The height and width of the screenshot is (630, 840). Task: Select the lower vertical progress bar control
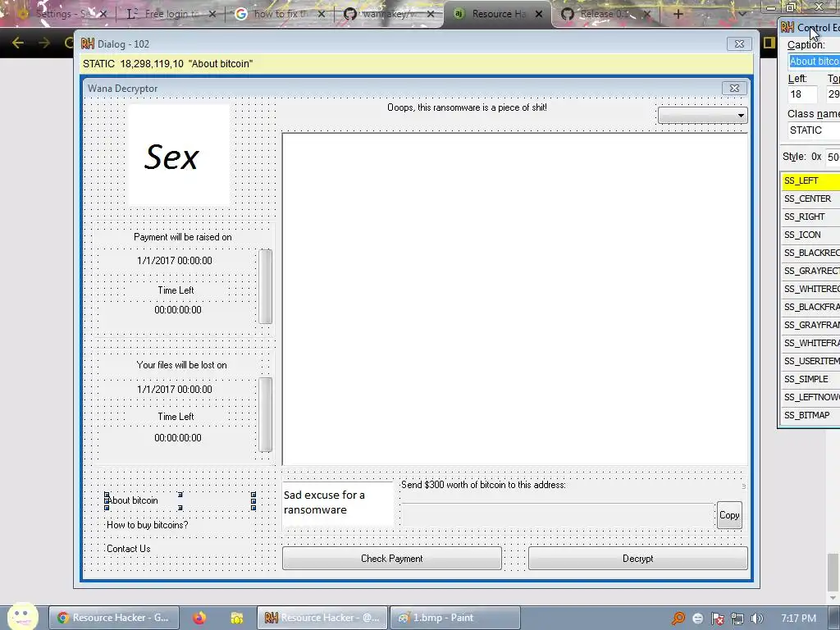click(x=265, y=414)
